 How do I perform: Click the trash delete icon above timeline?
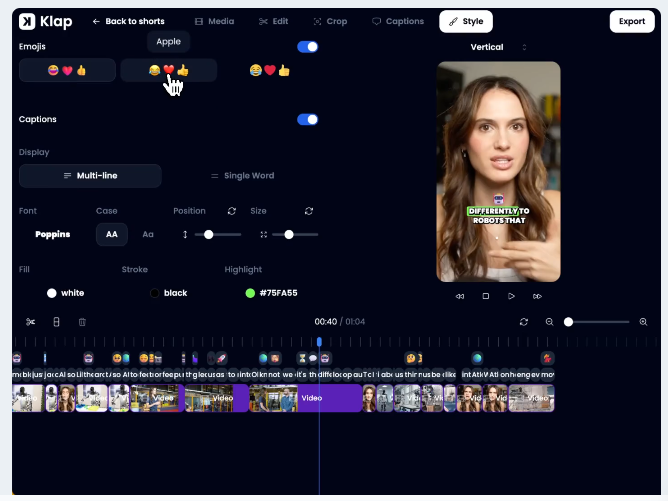(x=82, y=322)
